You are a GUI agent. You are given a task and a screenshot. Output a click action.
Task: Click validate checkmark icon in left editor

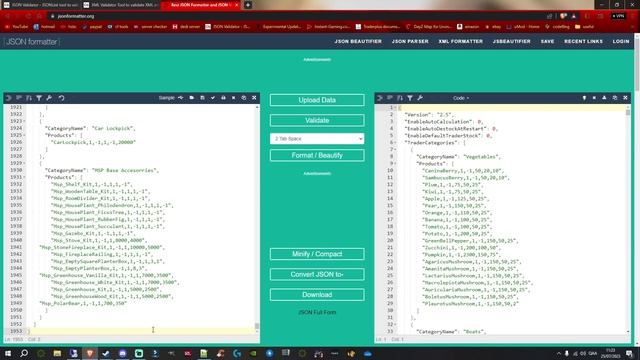[x=213, y=98]
